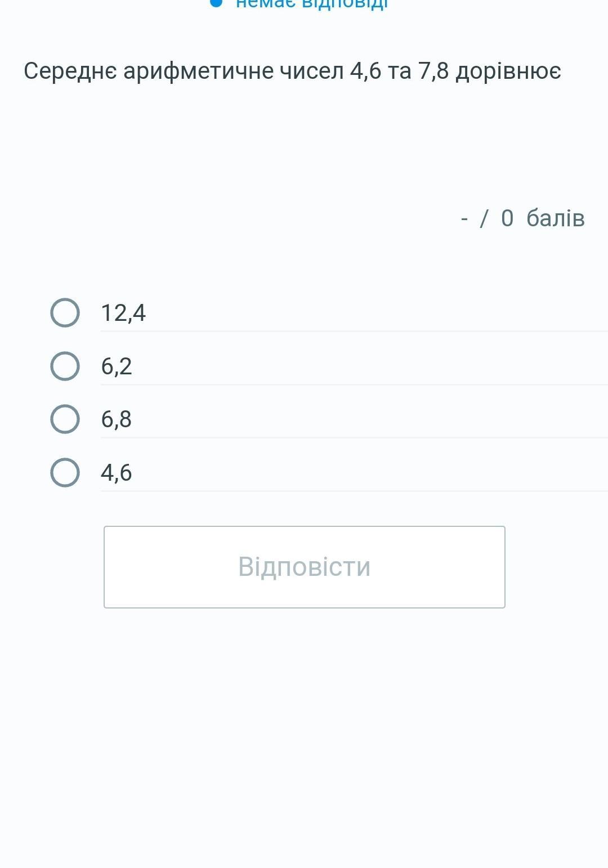The image size is (608, 868).
Task: Click number 7,8 in the question sentence
Action: pos(433,71)
